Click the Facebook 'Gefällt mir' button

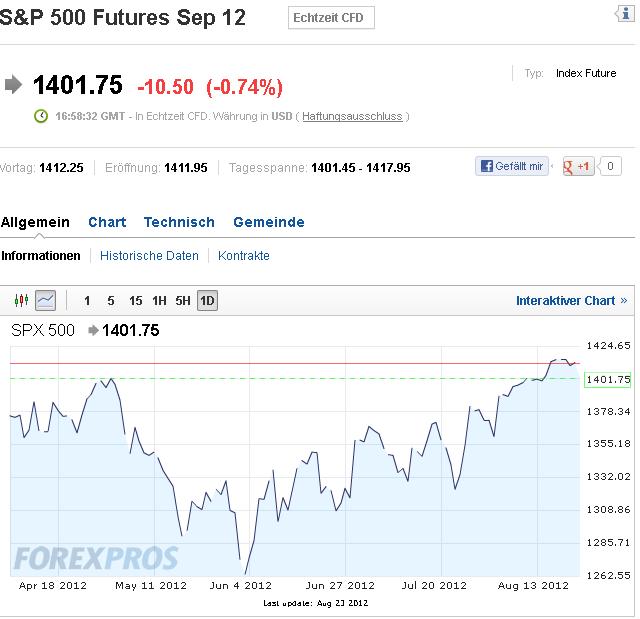click(x=512, y=166)
